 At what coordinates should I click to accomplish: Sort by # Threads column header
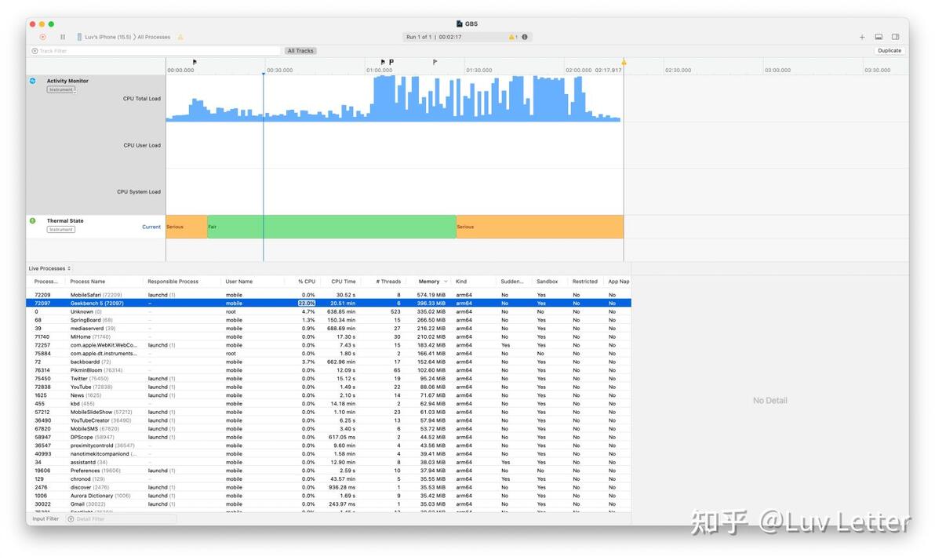388,282
